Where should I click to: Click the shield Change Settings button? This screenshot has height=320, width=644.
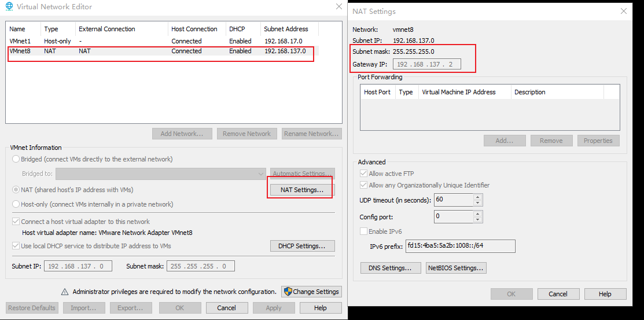[x=311, y=292]
